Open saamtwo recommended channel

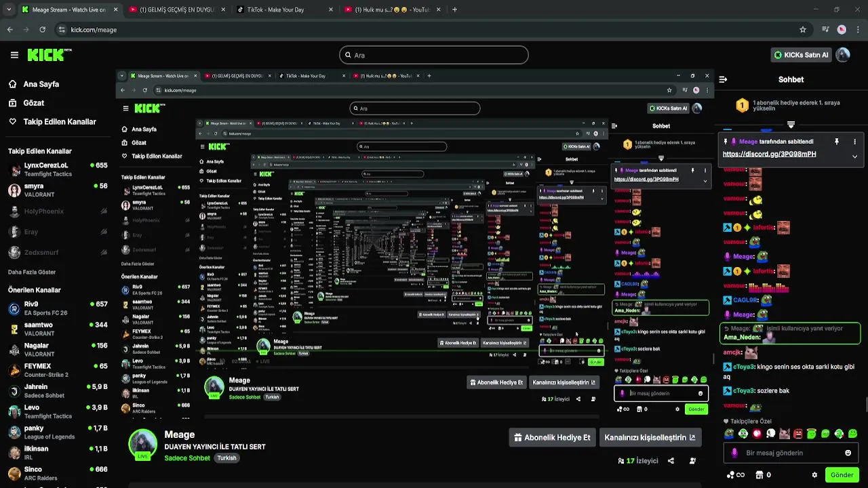[58, 329]
